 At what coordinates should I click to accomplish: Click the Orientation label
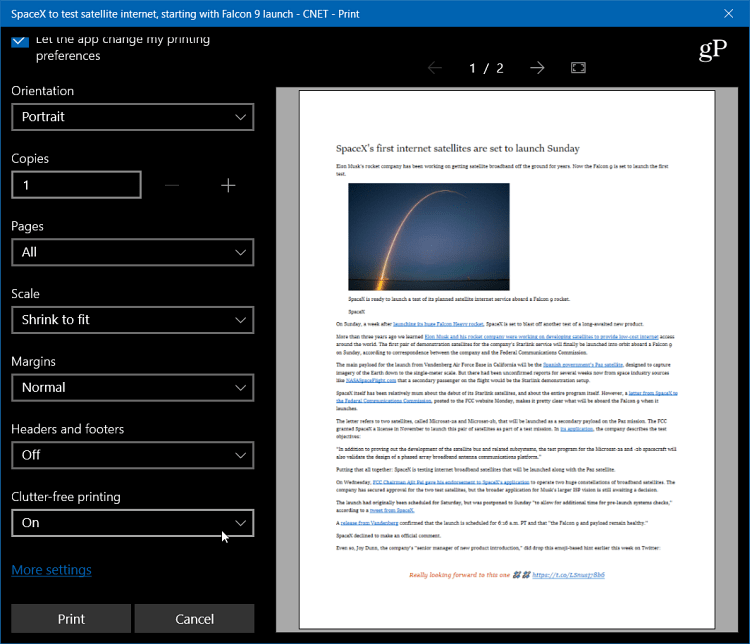click(x=43, y=91)
